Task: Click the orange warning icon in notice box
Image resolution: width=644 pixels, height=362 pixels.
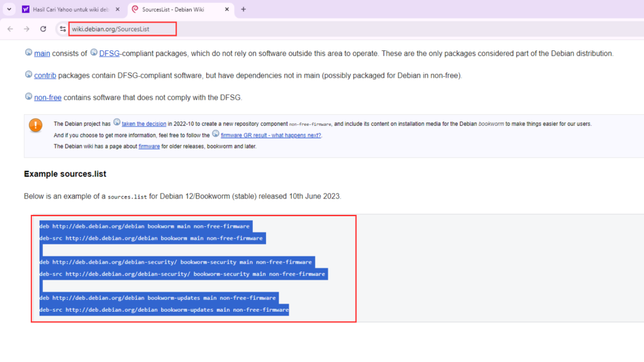Action: pos(36,125)
